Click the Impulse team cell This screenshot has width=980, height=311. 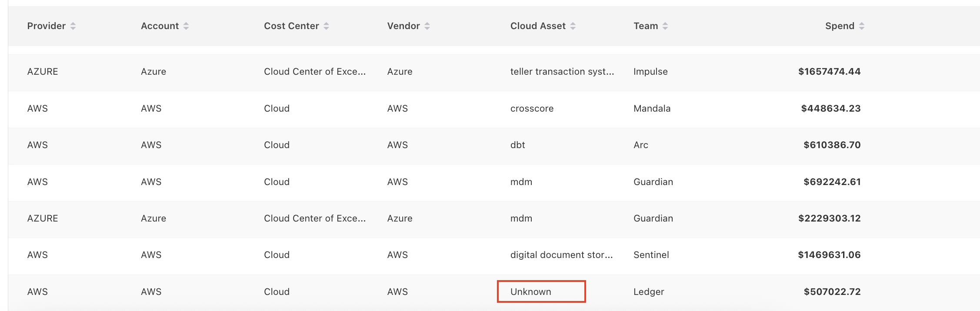click(650, 72)
